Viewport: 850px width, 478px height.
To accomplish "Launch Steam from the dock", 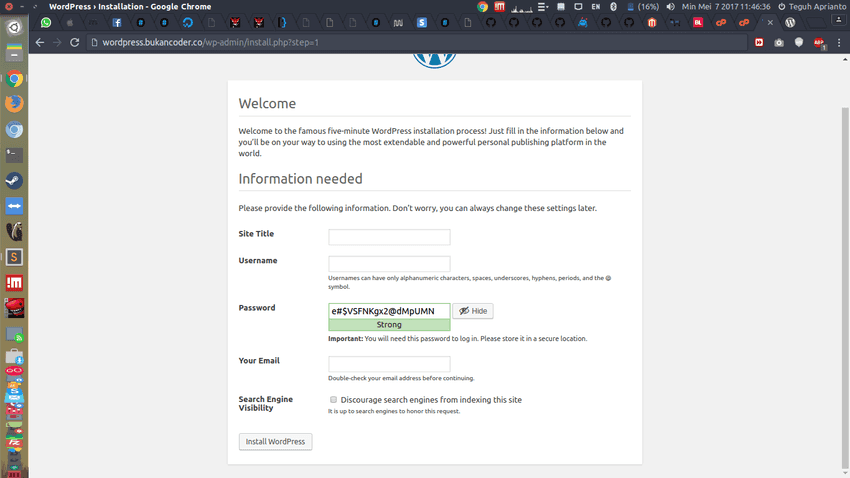I will 14,181.
